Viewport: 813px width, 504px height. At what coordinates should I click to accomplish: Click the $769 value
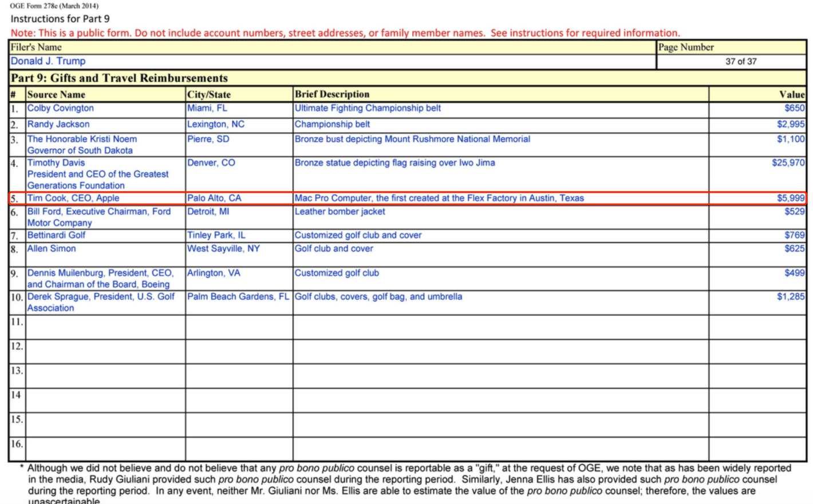[x=795, y=235]
